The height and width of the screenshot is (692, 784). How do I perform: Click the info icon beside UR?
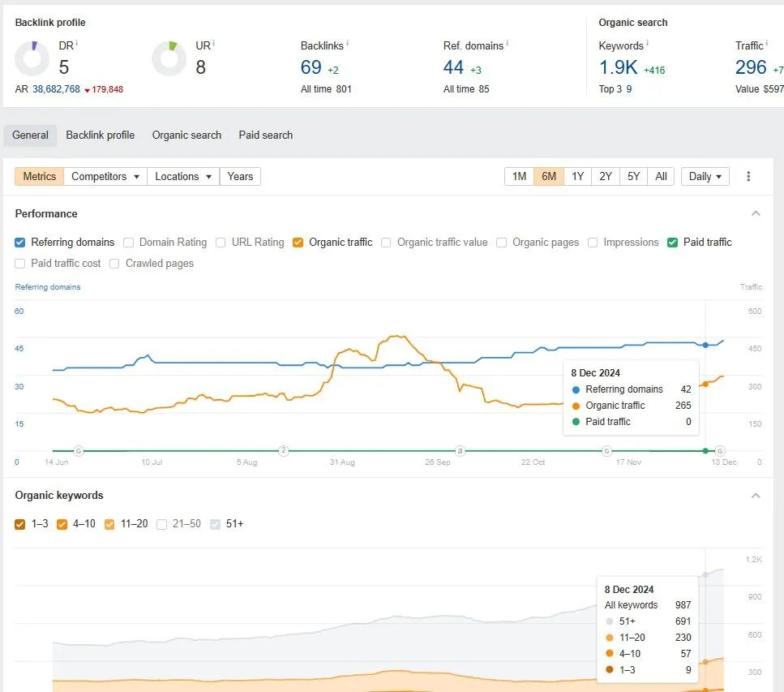215,43
